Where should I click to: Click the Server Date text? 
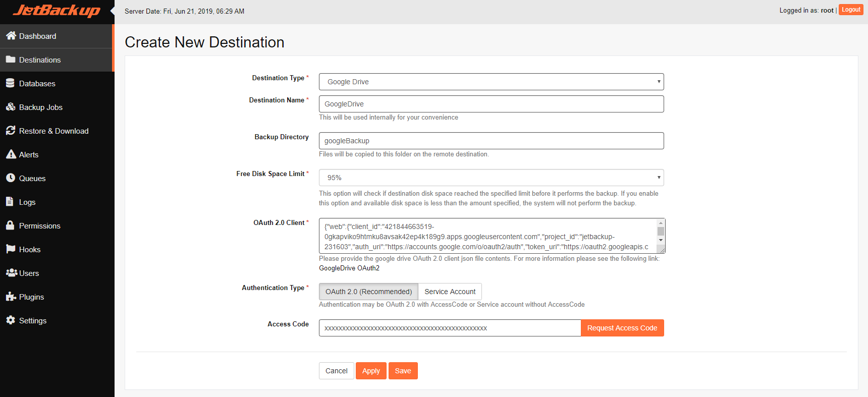pyautogui.click(x=185, y=11)
